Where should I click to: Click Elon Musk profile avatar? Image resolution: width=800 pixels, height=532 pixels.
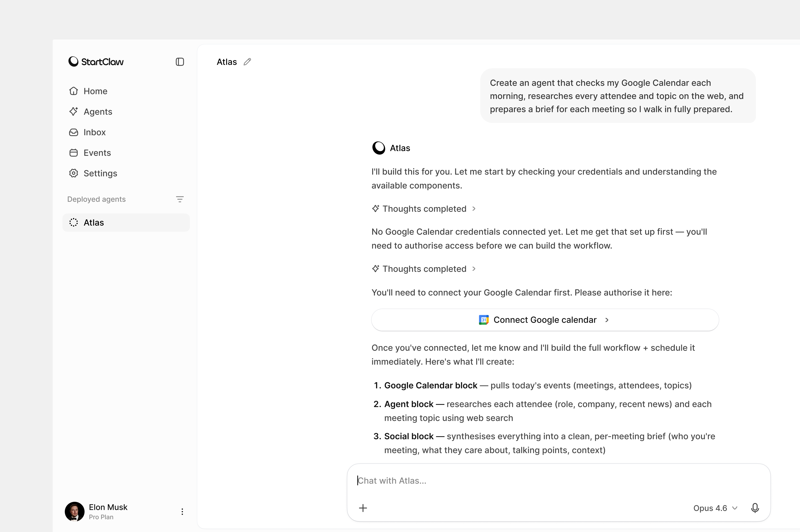(x=74, y=512)
